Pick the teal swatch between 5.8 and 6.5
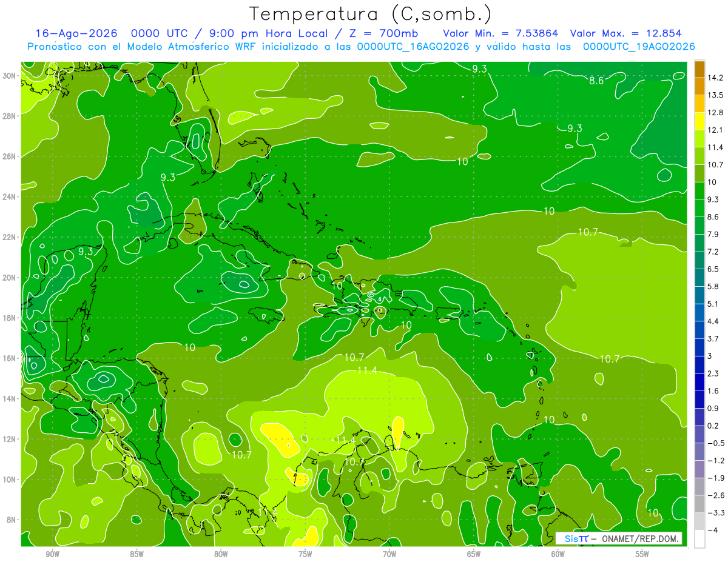Image resolution: width=728 pixels, height=562 pixels. [699, 278]
